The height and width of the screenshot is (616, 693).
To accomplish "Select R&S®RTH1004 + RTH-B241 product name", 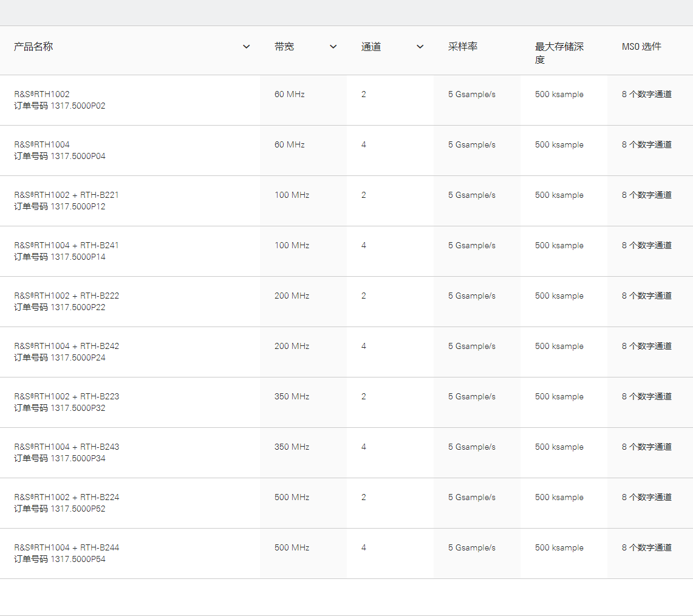I will [66, 245].
